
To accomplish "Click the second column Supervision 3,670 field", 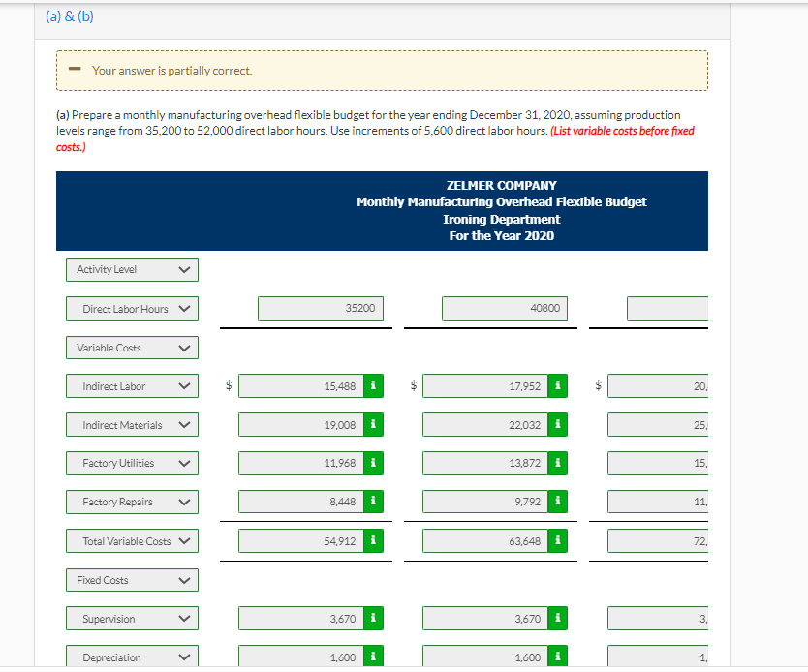I will (485, 619).
